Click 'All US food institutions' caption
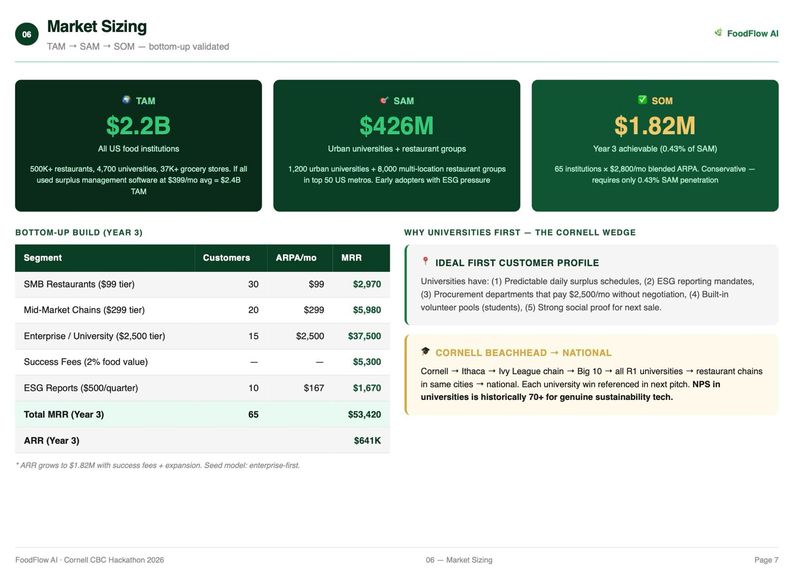This screenshot has height=573, width=789. click(x=138, y=149)
